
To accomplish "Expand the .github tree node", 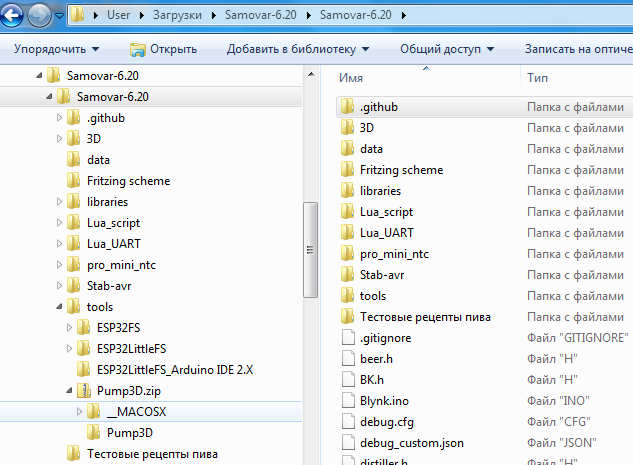I will coord(59,117).
